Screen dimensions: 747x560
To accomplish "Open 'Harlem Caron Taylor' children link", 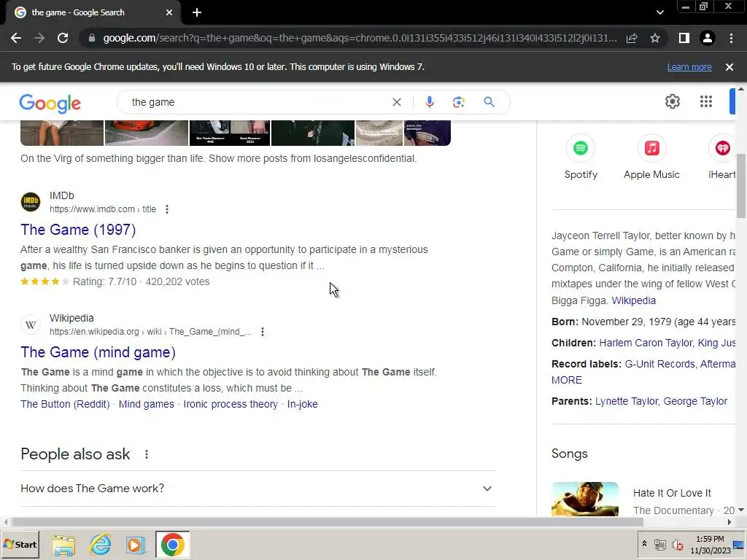I will coord(646,343).
